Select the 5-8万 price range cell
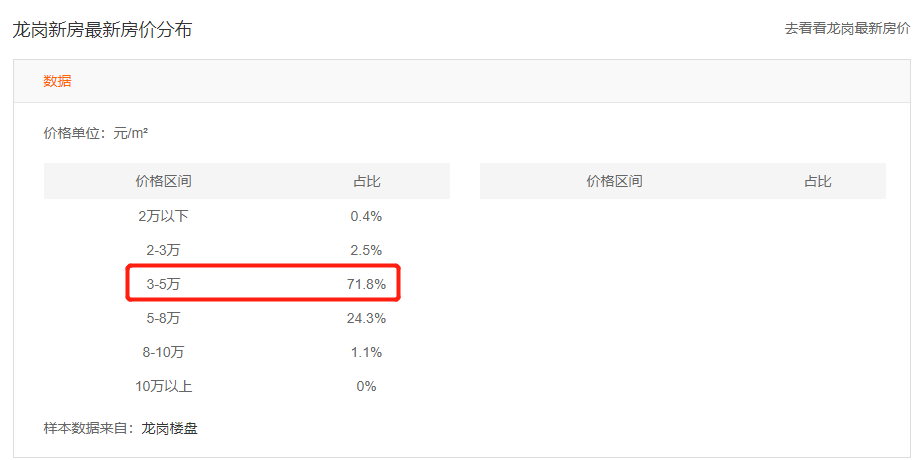The width and height of the screenshot is (916, 460). point(164,318)
